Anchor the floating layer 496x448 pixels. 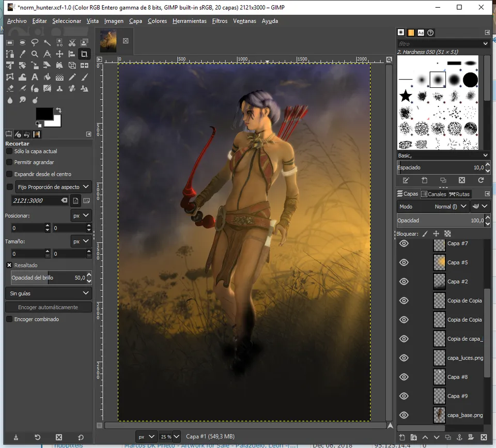(459, 437)
